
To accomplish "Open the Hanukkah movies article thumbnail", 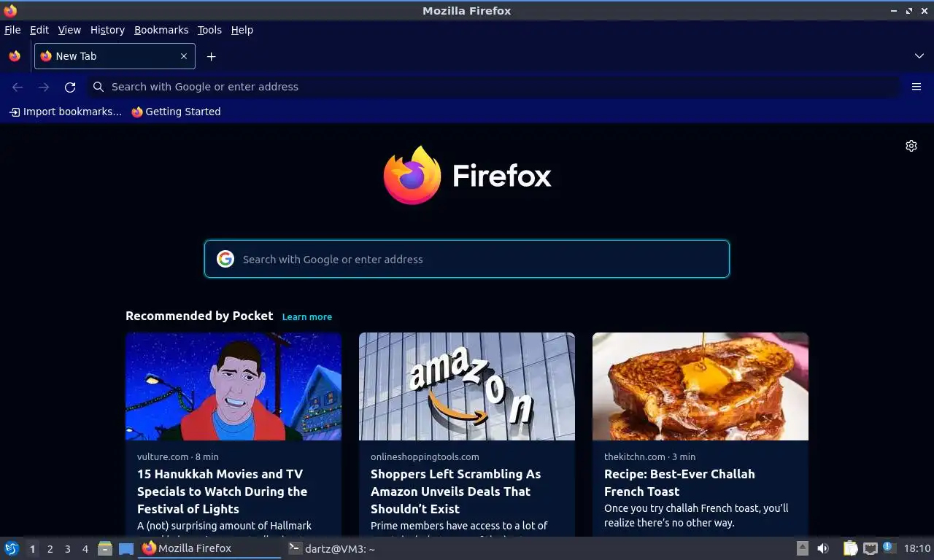I will click(233, 386).
